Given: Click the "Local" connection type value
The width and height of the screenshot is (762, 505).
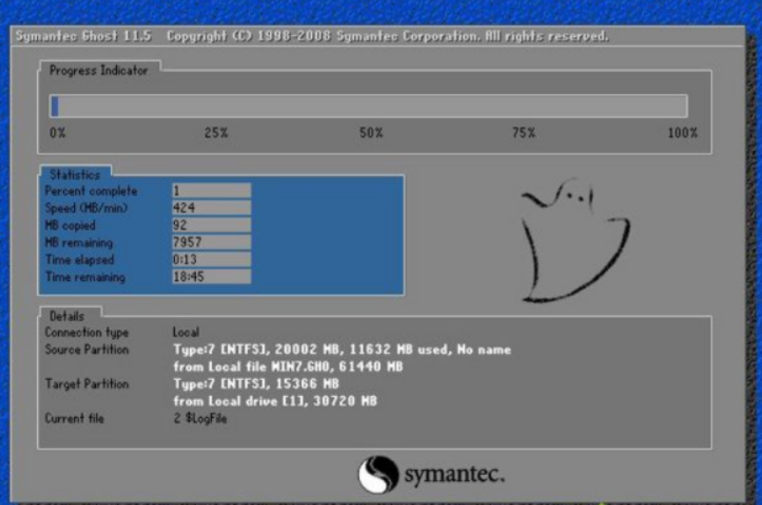Looking at the screenshot, I should (x=186, y=332).
